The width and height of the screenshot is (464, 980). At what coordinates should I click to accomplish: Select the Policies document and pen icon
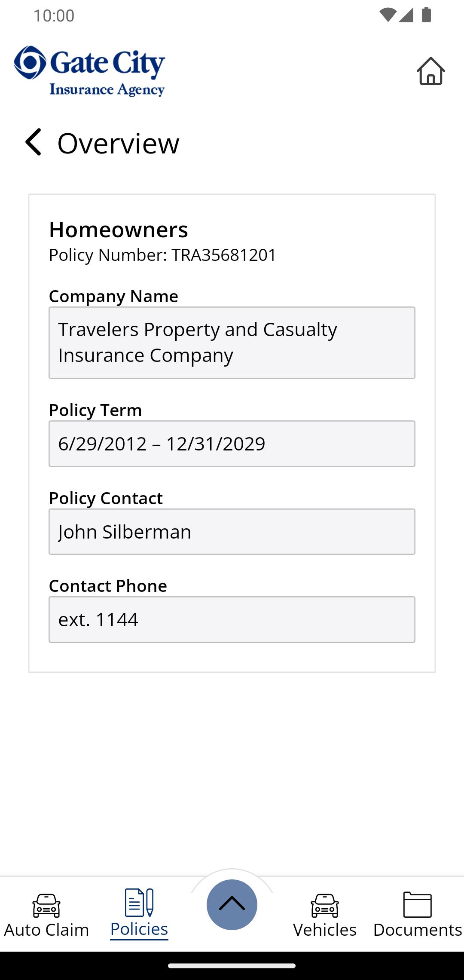[139, 902]
